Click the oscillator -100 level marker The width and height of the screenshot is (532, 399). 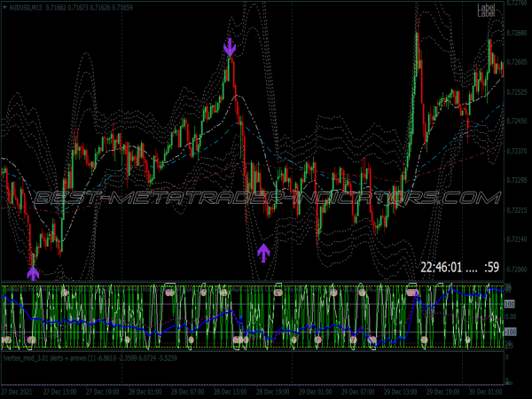(x=511, y=332)
